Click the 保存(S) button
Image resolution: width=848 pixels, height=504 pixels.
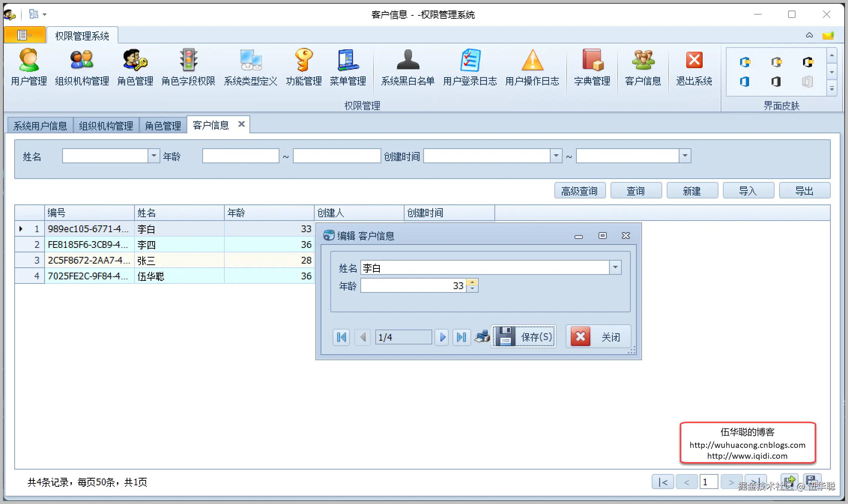tap(524, 337)
